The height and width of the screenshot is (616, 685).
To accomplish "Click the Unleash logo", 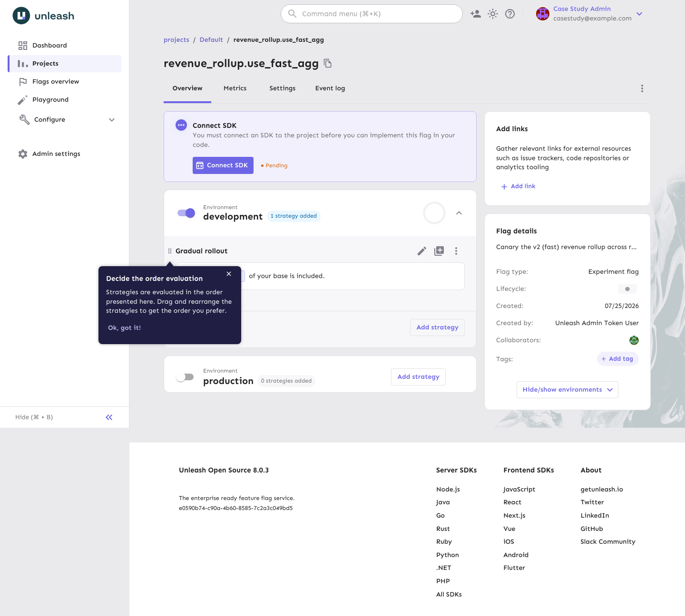I will [x=43, y=16].
